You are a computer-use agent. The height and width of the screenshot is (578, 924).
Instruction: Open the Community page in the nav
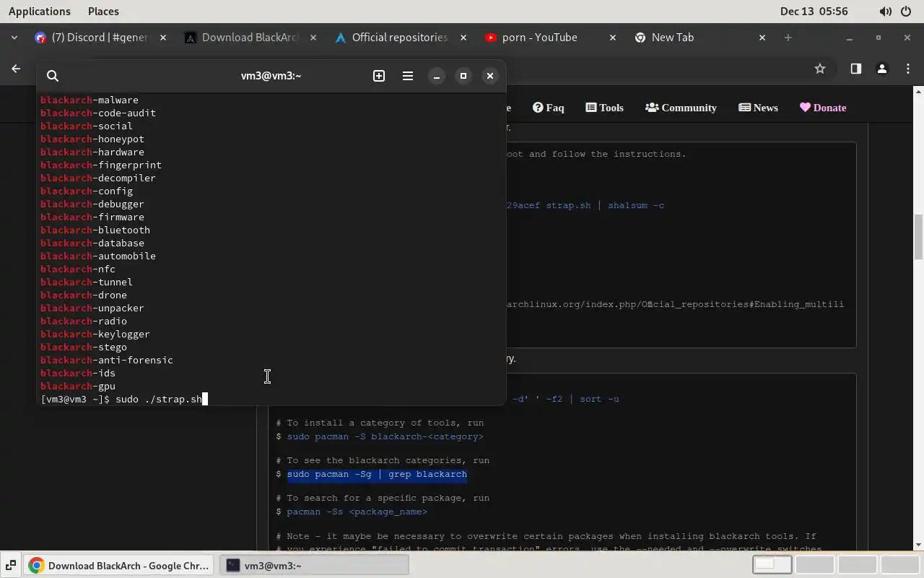click(x=681, y=108)
